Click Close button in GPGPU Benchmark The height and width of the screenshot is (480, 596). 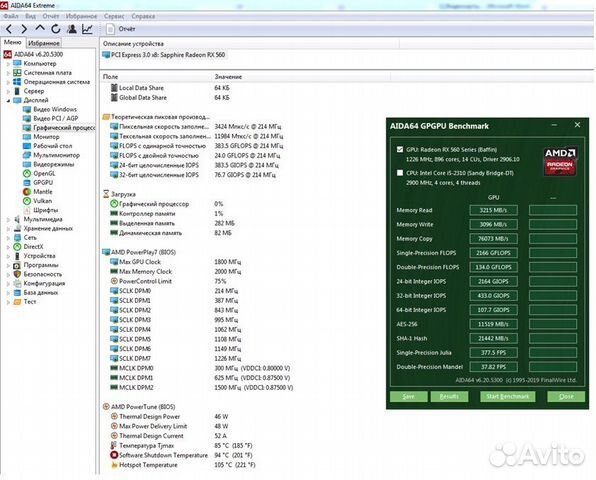point(566,396)
